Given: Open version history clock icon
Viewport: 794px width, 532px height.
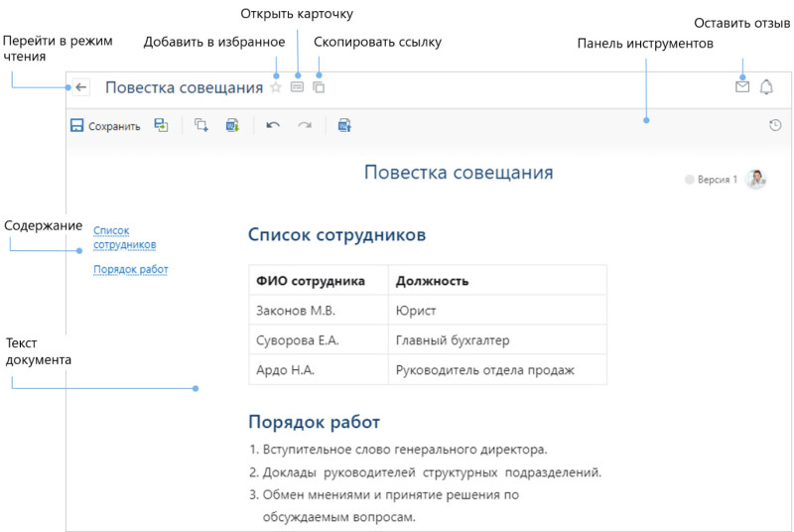Looking at the screenshot, I should pos(775,125).
